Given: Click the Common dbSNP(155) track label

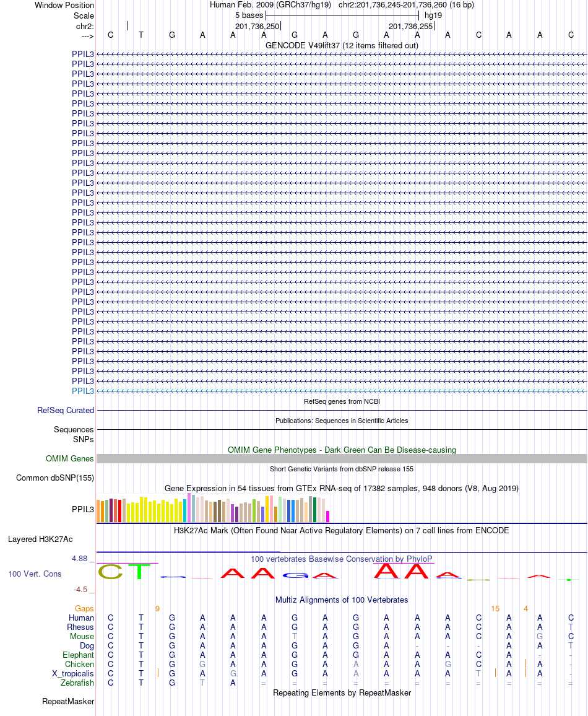Looking at the screenshot, I should pos(55,478).
